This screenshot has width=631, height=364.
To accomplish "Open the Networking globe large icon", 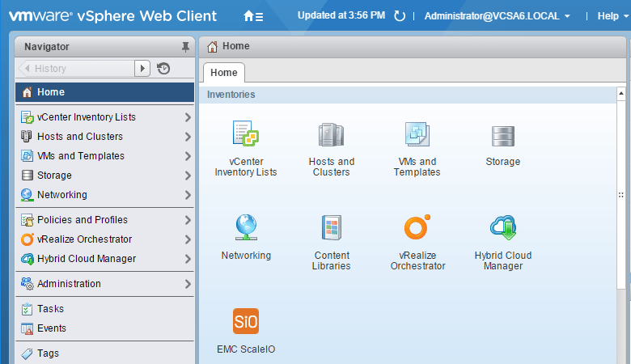I will (x=246, y=227).
